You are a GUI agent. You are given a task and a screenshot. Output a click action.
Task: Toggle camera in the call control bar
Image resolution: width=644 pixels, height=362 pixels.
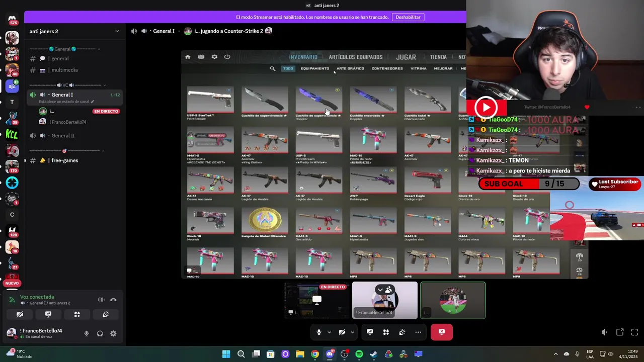coord(342,332)
